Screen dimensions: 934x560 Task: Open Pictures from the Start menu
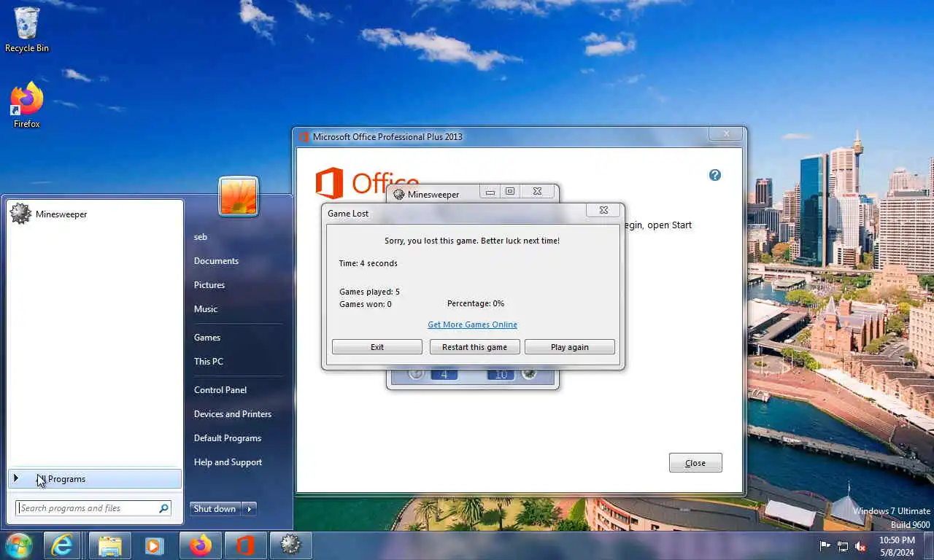click(x=209, y=285)
